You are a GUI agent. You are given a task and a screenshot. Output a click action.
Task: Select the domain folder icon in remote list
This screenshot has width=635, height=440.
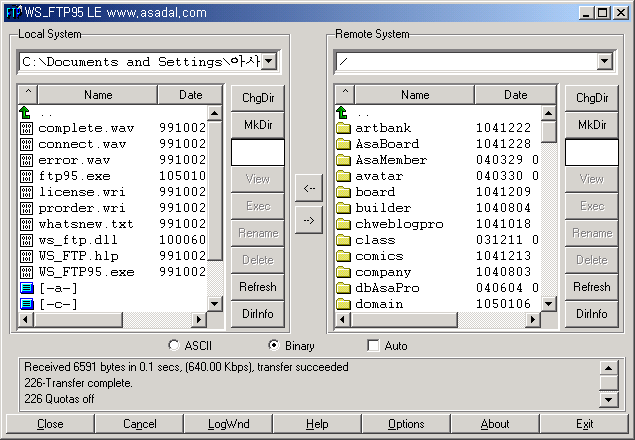[342, 304]
